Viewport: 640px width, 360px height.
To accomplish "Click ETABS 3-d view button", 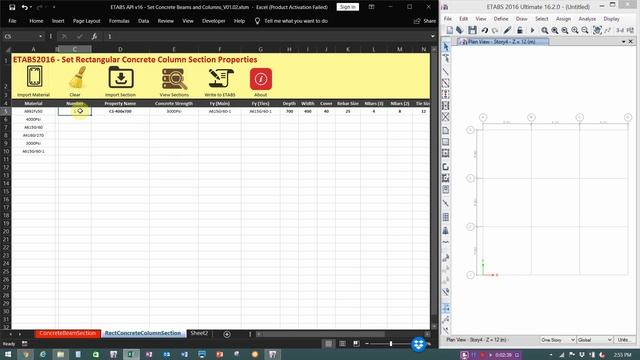I will [x=620, y=30].
